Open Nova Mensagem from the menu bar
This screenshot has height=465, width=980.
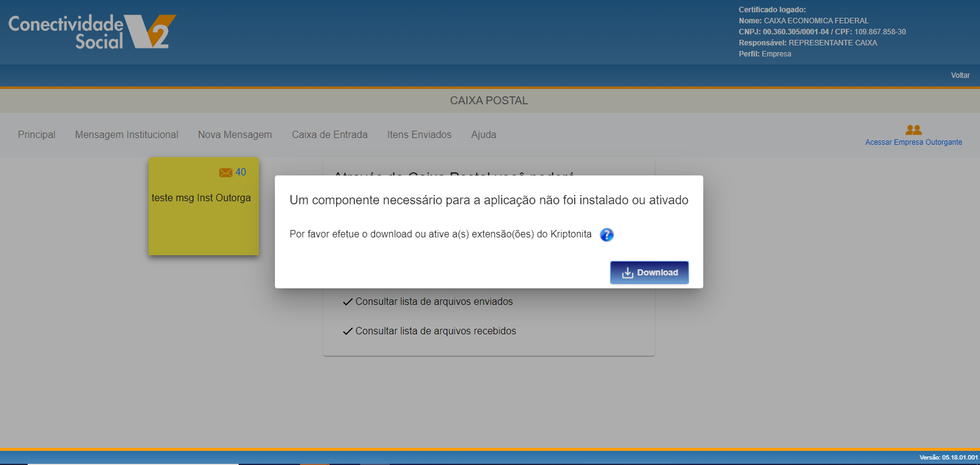pos(234,134)
